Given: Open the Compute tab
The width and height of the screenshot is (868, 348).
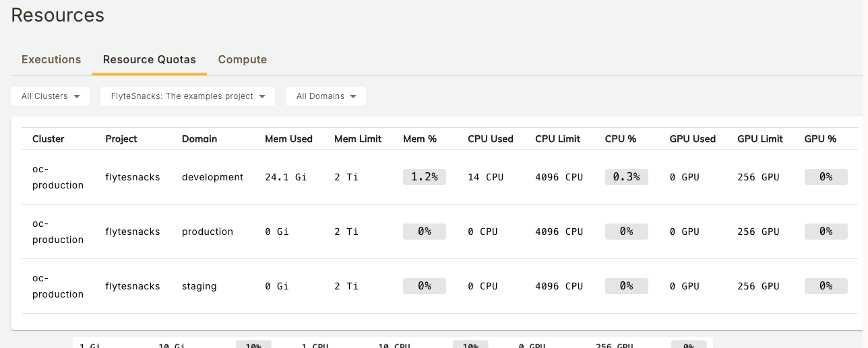Looking at the screenshot, I should (243, 59).
